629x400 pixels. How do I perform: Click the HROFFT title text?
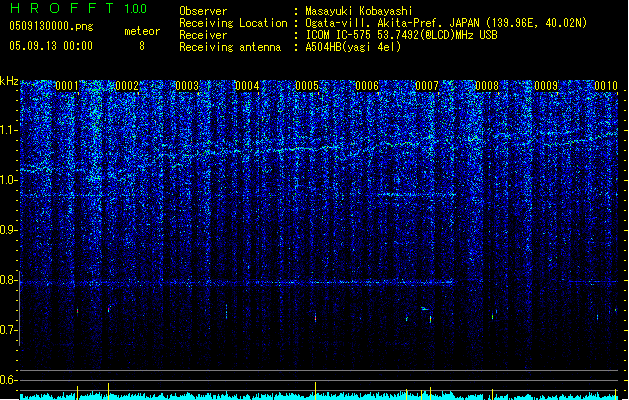[62, 8]
